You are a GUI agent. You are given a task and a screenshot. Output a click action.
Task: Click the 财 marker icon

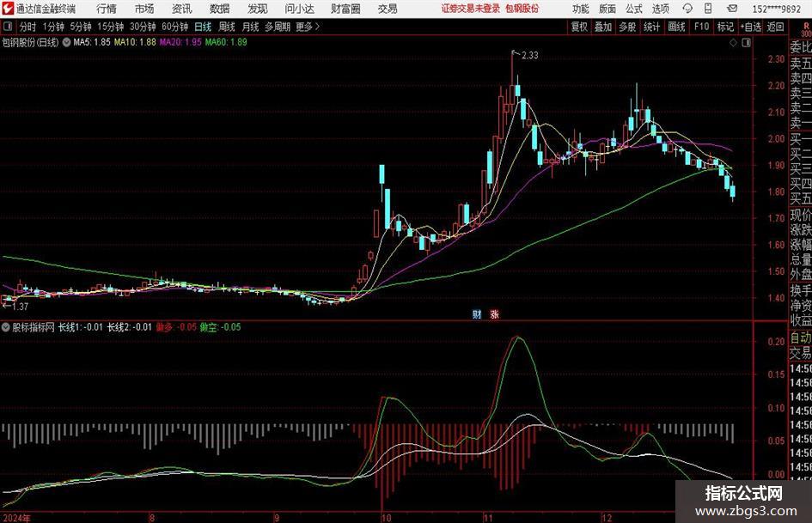coord(477,313)
